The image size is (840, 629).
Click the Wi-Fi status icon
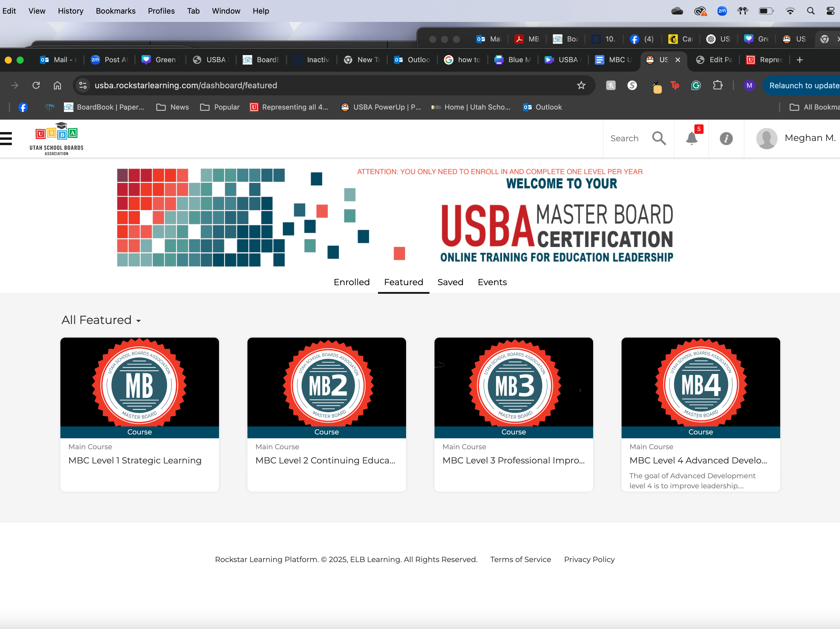(x=790, y=11)
